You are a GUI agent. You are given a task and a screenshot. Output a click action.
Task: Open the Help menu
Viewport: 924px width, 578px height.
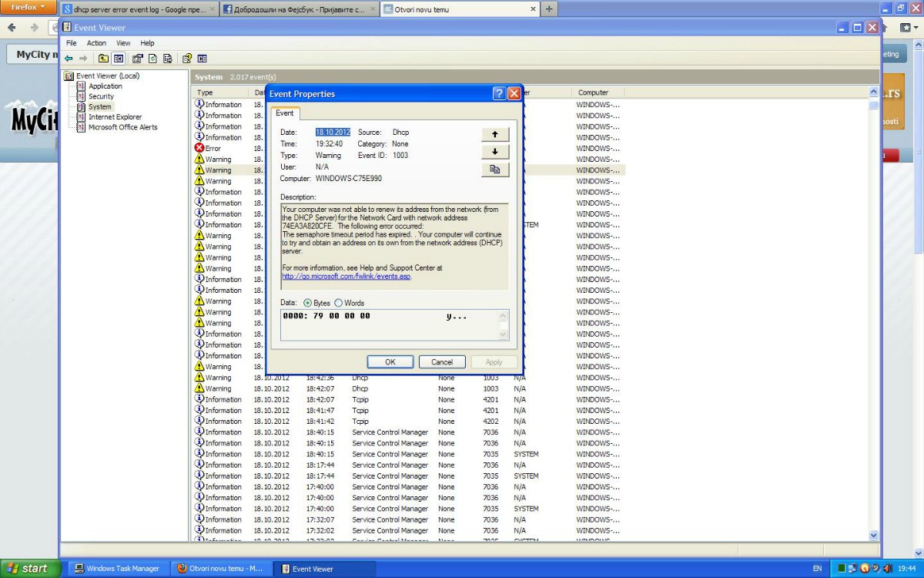(x=147, y=43)
